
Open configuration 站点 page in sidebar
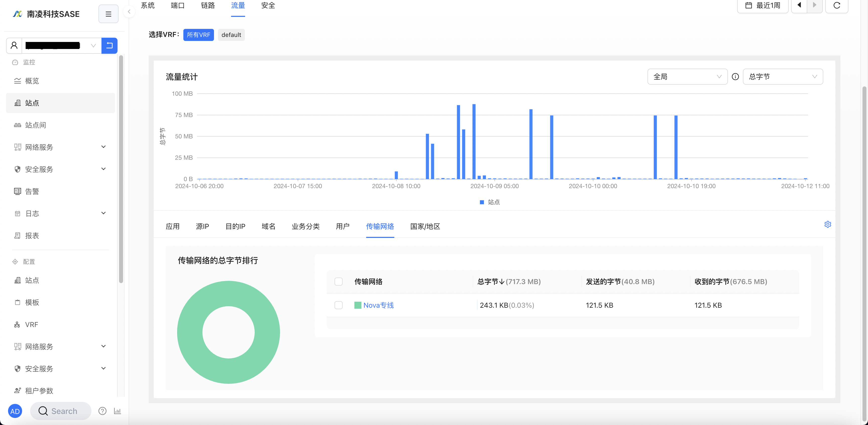click(61, 280)
